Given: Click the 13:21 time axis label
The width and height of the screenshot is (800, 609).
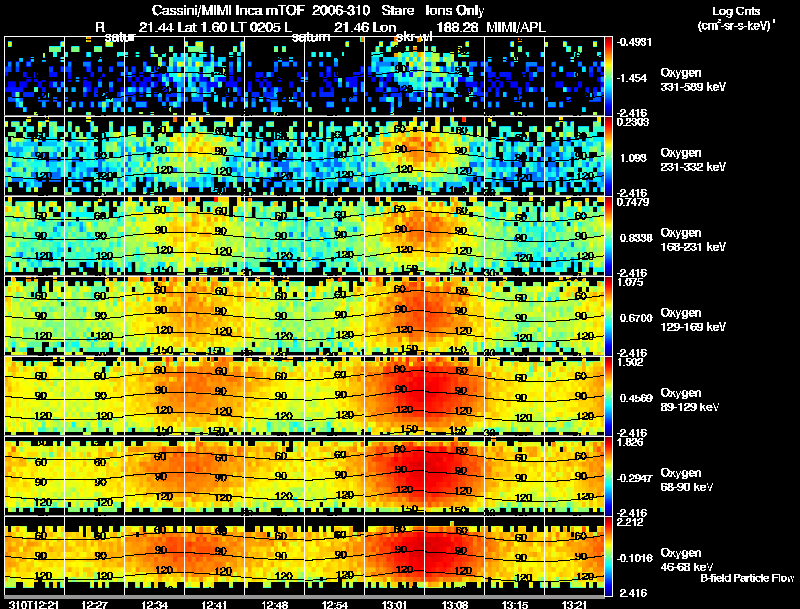Looking at the screenshot, I should point(574,605).
